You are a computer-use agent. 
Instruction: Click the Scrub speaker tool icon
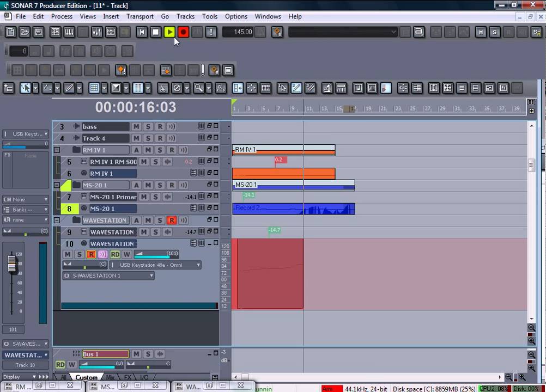pos(221,88)
